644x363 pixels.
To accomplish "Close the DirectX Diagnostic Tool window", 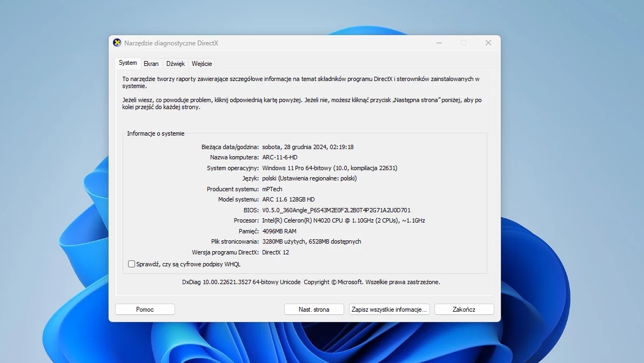I will (488, 43).
